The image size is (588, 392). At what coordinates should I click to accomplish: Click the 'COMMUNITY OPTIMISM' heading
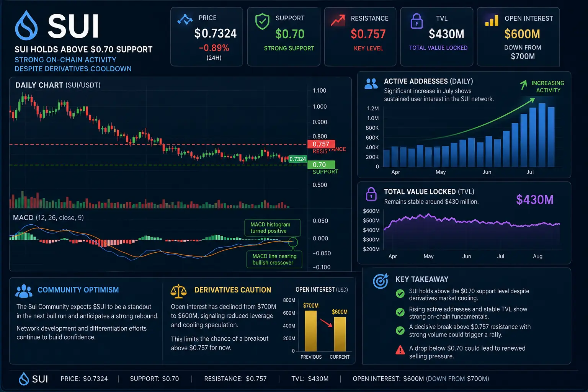pos(78,290)
